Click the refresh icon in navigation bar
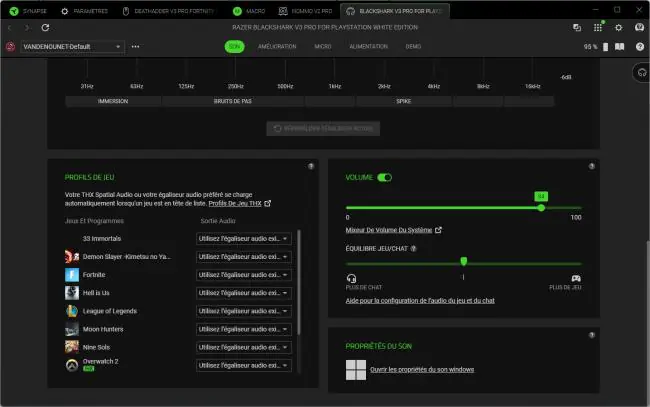 click(45, 27)
